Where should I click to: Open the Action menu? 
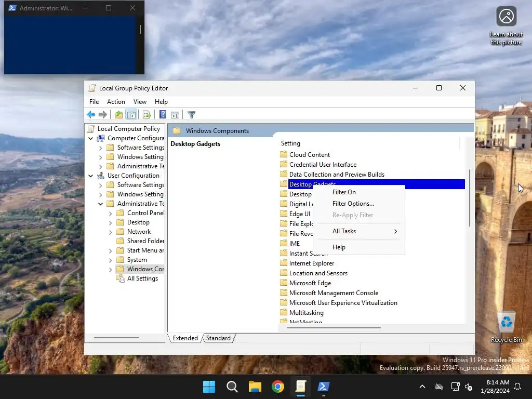pos(116,102)
